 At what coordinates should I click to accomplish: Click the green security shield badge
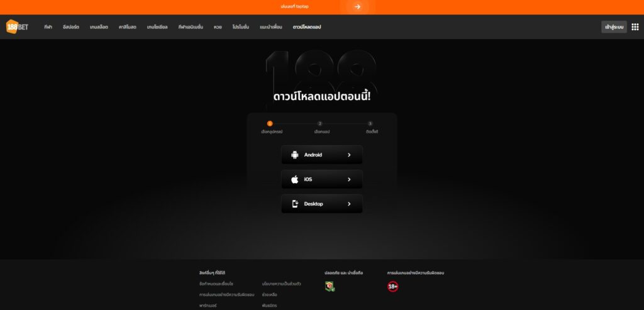coord(330,286)
